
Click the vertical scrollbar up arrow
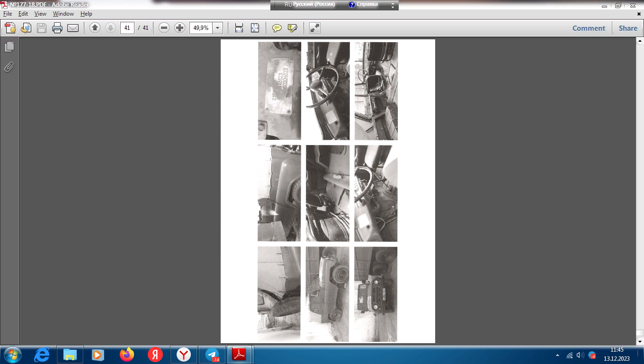[x=640, y=41]
